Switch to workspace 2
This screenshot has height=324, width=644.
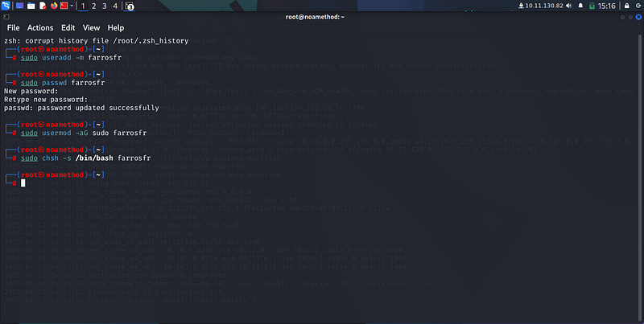(x=93, y=6)
